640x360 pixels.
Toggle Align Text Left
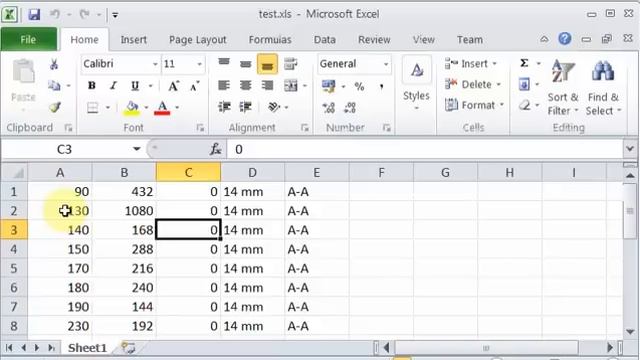(224, 85)
